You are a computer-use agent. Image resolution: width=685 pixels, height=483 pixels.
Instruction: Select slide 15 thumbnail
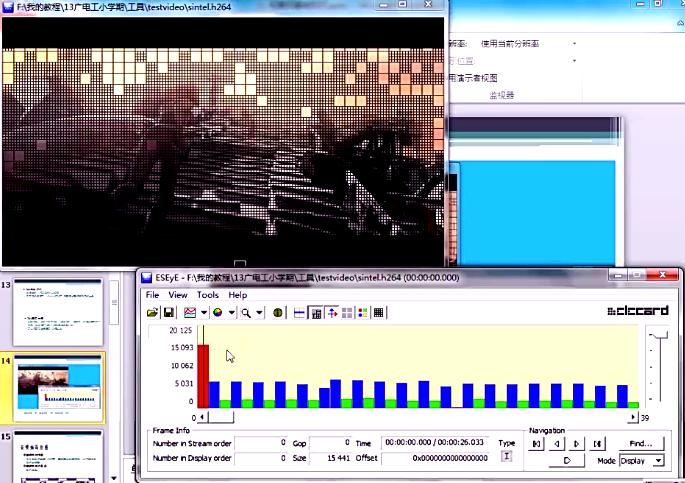tap(58, 456)
